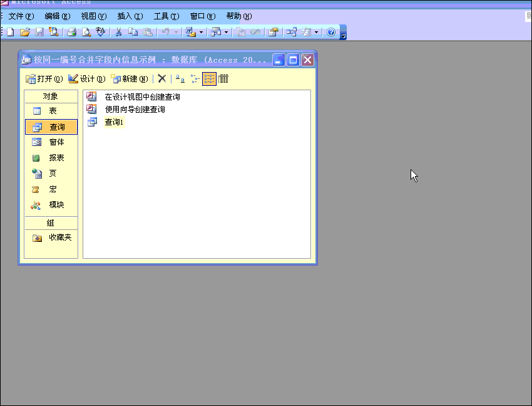Open Print Preview from the toolbar

point(86,33)
